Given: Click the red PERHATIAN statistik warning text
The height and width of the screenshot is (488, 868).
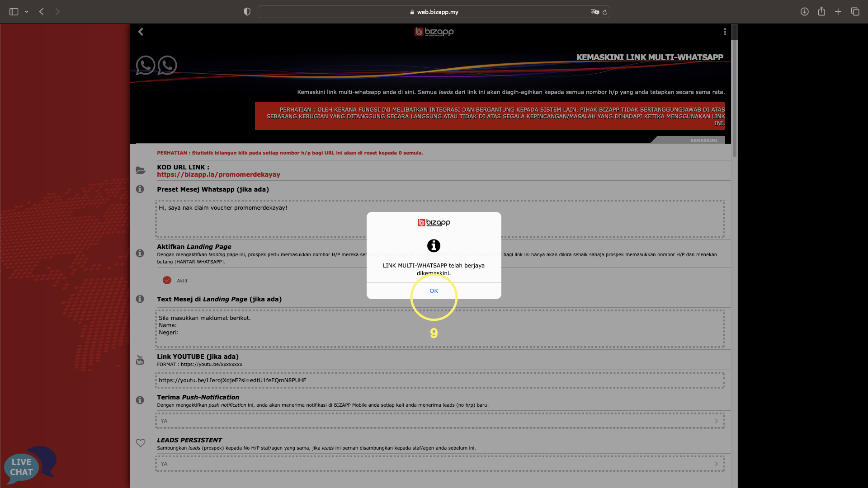Looking at the screenshot, I should [290, 153].
